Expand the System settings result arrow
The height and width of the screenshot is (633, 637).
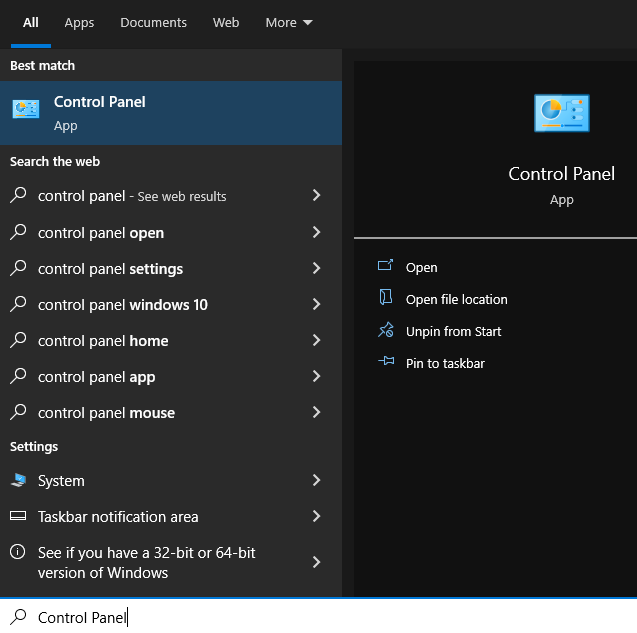(x=316, y=480)
